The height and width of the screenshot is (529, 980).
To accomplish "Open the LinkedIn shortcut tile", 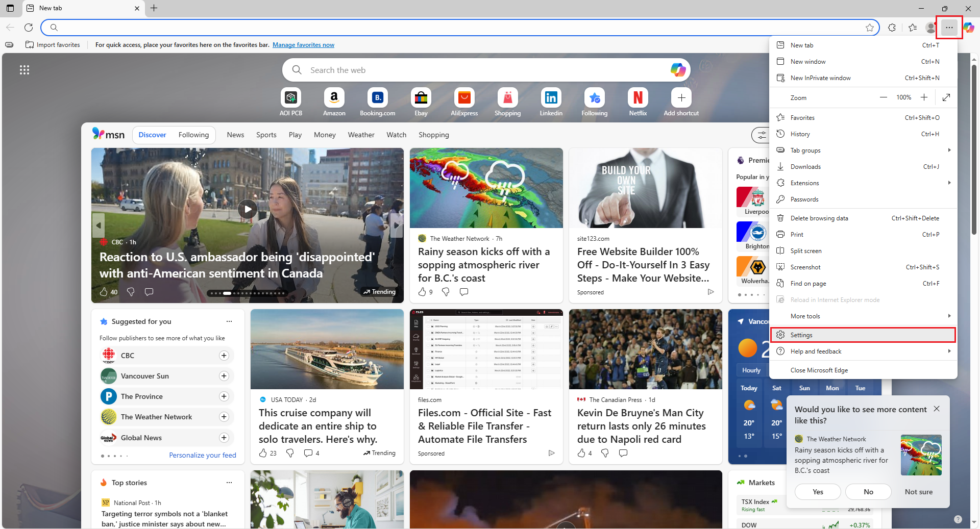I will click(551, 97).
